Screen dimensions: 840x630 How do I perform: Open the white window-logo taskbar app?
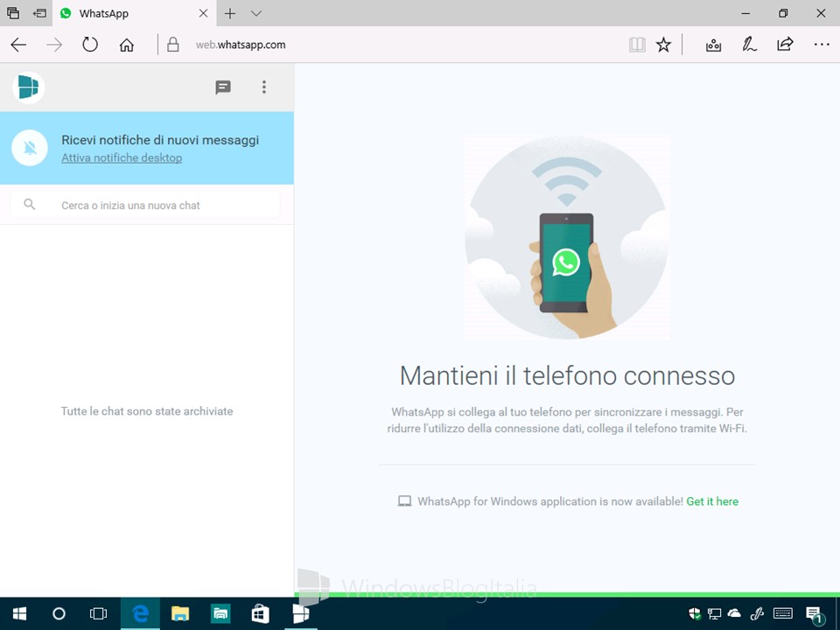coord(300,613)
